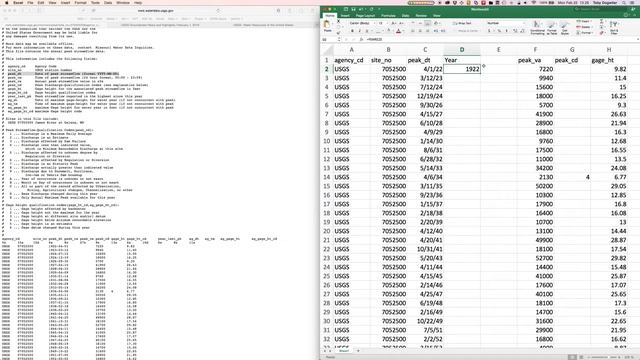Image resolution: width=640 pixels, height=360 pixels.
Task: Select cell D2 containing 1922
Action: click(x=462, y=69)
